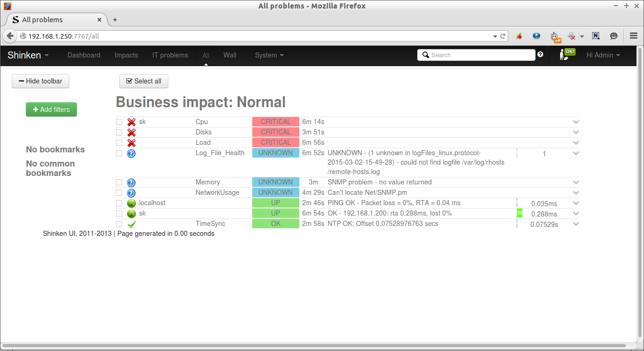Click the Select all button
The image size is (644, 351).
(144, 81)
